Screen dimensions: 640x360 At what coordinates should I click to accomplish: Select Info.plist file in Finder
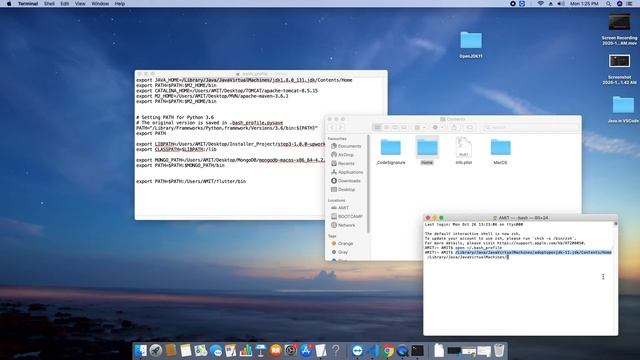(464, 151)
